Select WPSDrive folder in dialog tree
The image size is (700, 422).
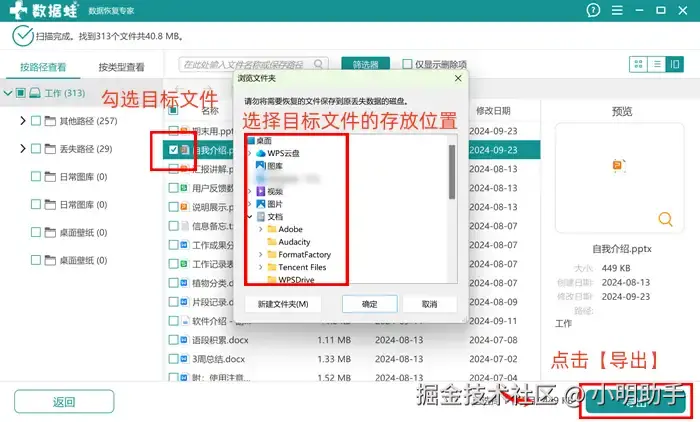[296, 280]
